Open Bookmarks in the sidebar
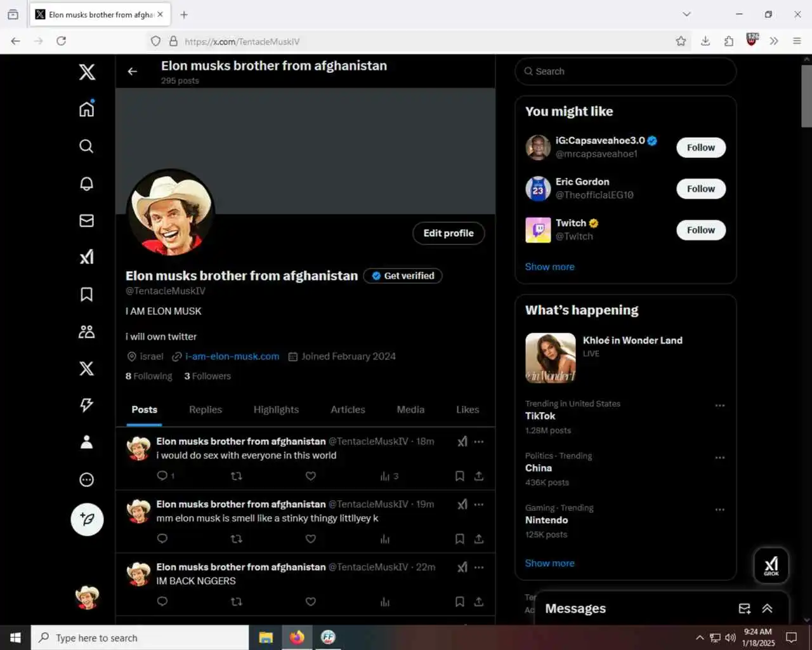 [87, 294]
